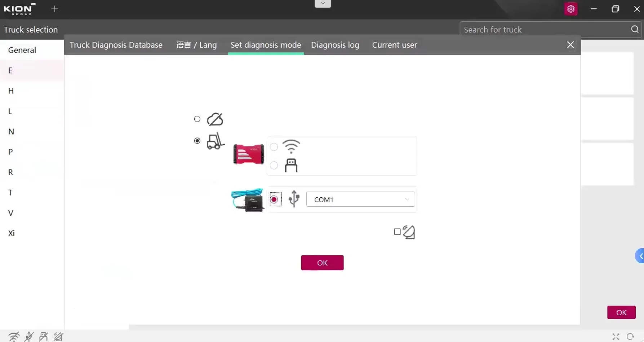The height and width of the screenshot is (342, 644).
Task: Select the offline mode radio button
Action: (x=197, y=119)
